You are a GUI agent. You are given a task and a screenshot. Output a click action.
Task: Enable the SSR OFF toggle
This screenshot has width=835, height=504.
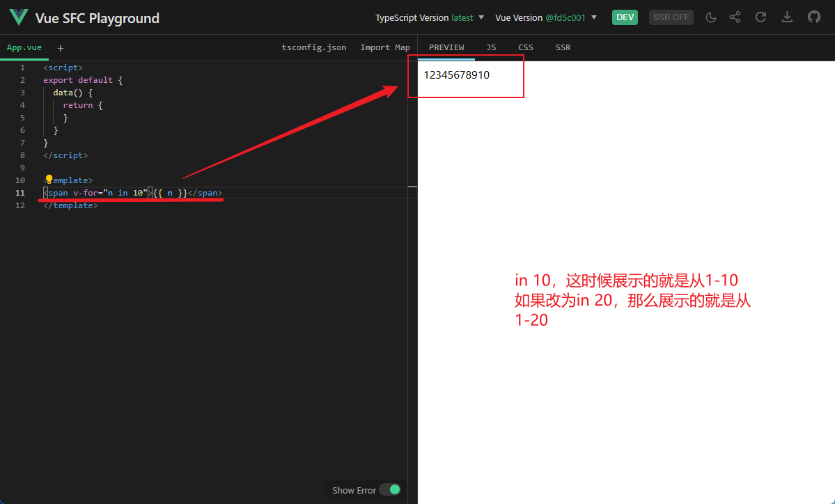[671, 17]
